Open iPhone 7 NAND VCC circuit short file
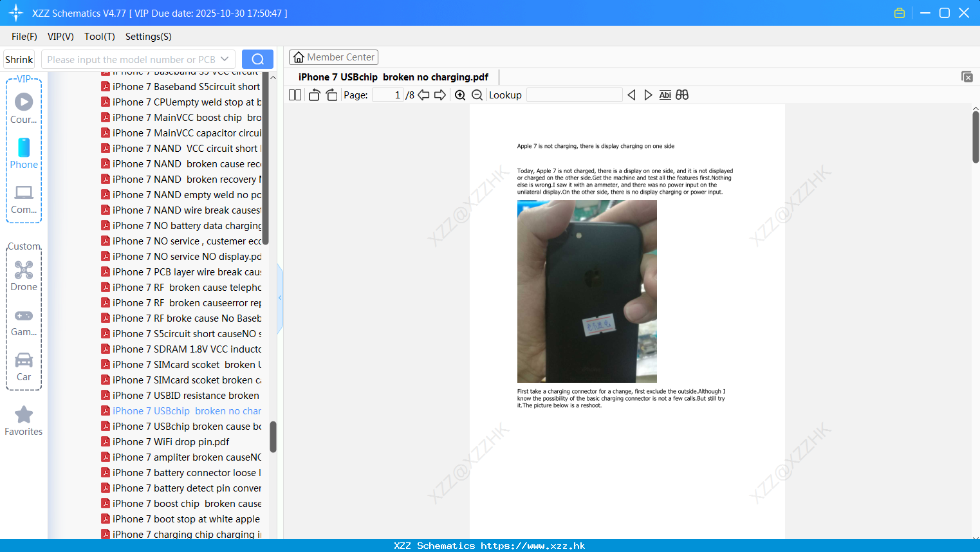Screen dimensions: 980x552 [181, 149]
